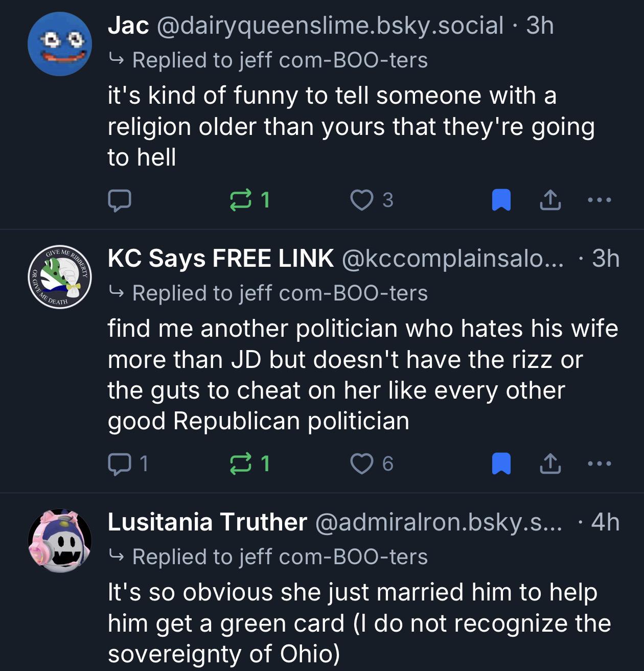The image size is (644, 671).
Task: Repost KC Says FREE LINK's post
Action: coord(241,464)
